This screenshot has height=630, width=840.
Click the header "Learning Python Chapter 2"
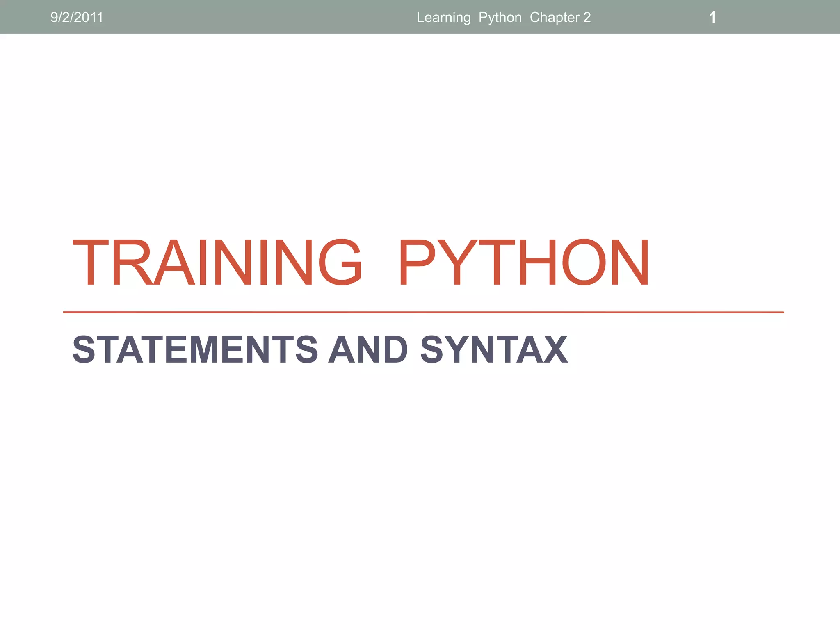coord(504,18)
